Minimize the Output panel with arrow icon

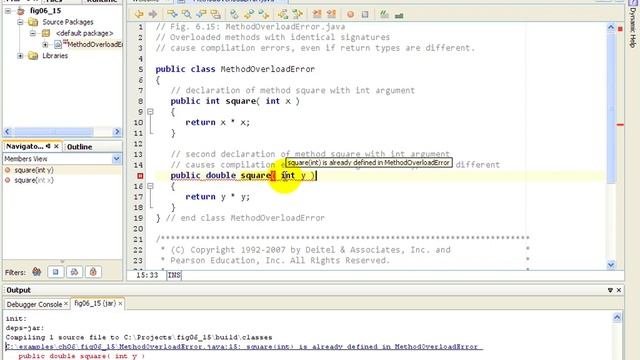point(610,290)
